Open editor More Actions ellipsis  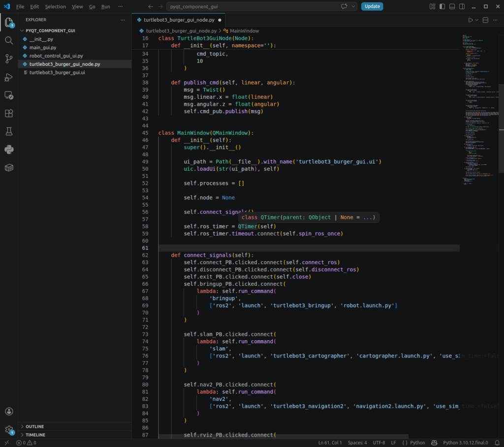coord(495,20)
